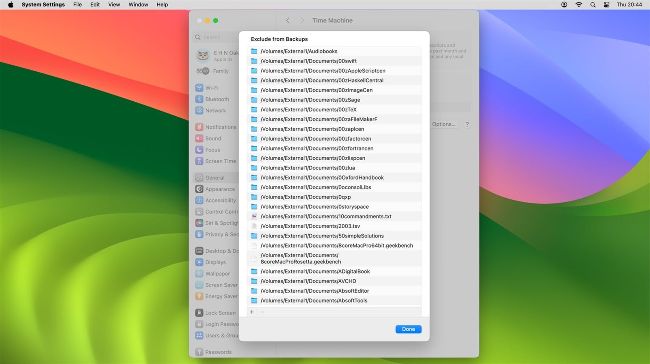This screenshot has width=650, height=364.
Task: Select the 00zlispcan path row
Action: point(335,158)
